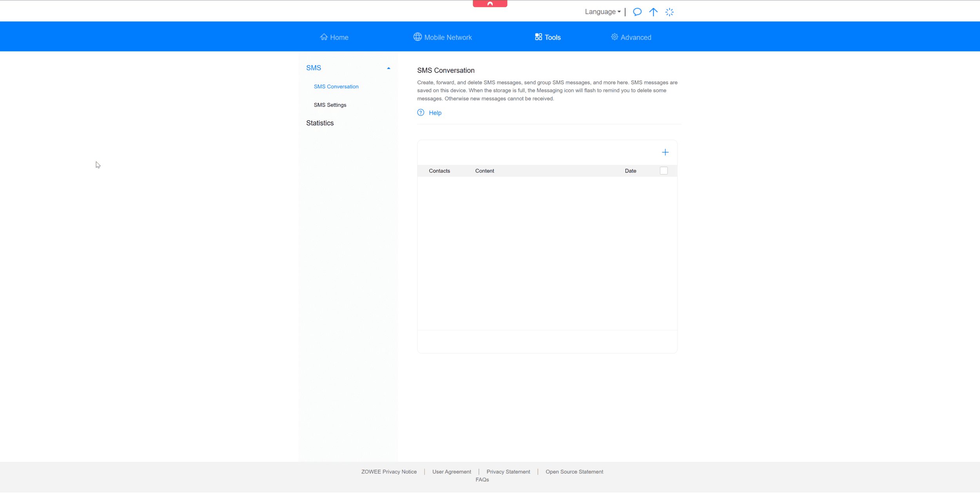Select SMS Settings in sidebar

click(x=330, y=105)
